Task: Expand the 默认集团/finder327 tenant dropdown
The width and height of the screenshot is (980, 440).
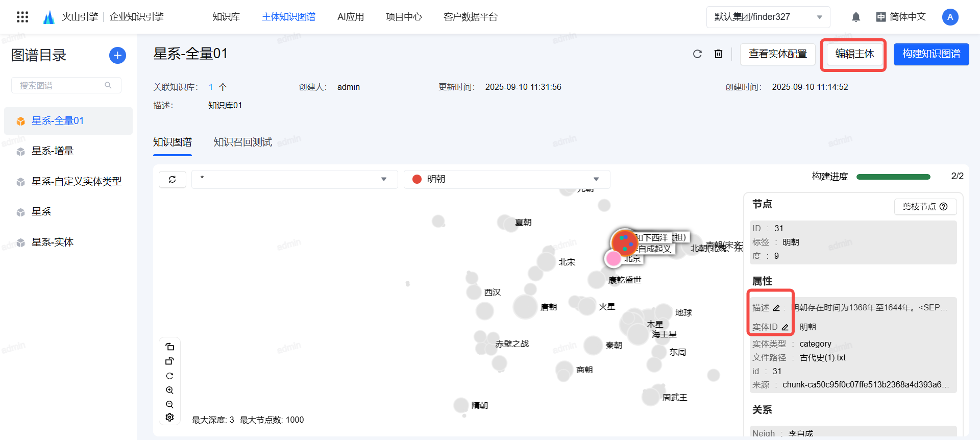Action: click(x=768, y=17)
